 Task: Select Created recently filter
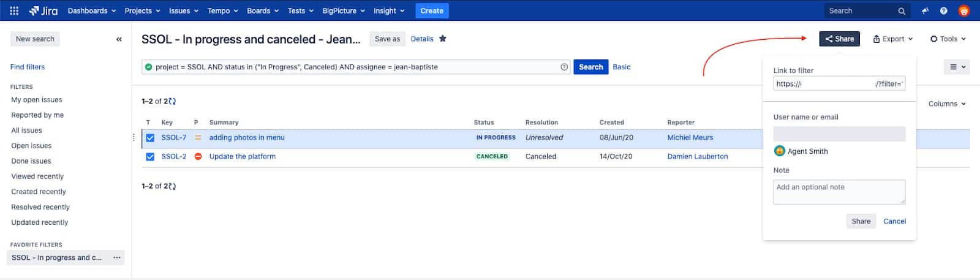(39, 192)
